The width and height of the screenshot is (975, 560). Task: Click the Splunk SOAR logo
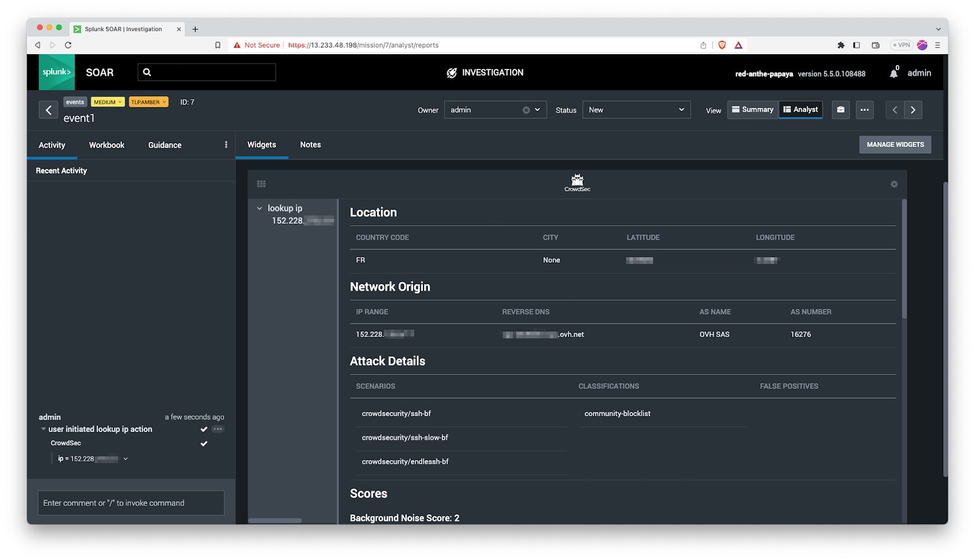click(56, 72)
